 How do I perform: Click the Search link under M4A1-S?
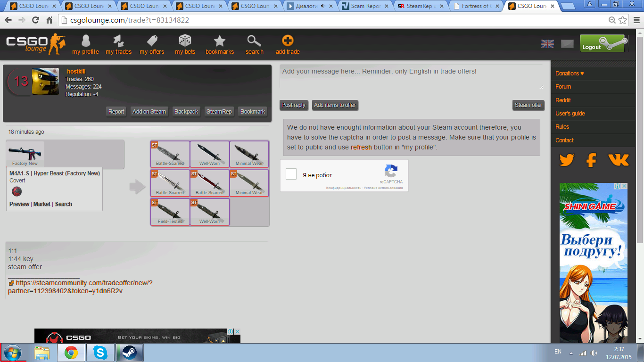[x=64, y=204]
